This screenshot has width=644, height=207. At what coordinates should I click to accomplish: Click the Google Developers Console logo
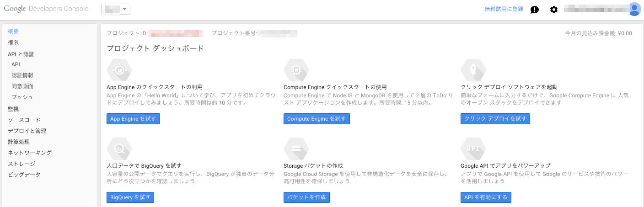(x=46, y=9)
